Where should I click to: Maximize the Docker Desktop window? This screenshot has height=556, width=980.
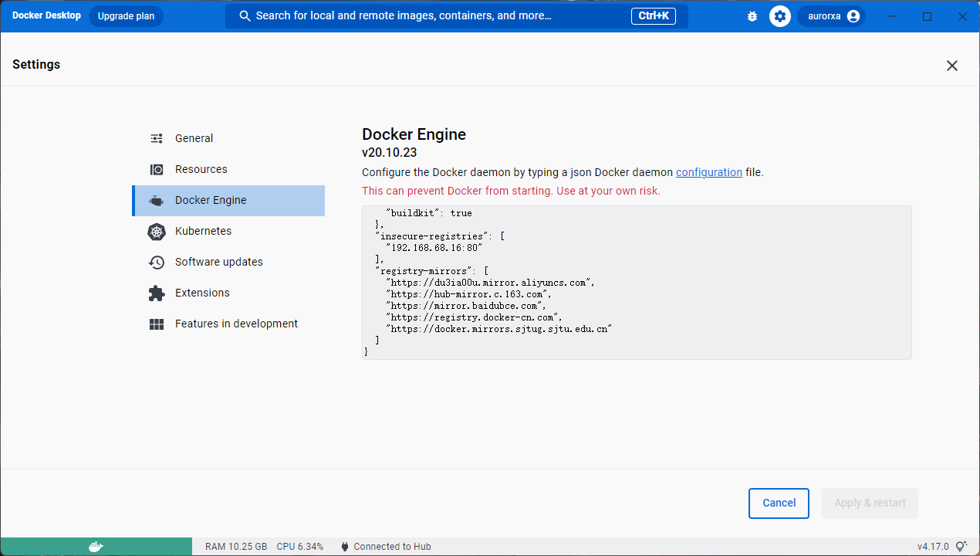(928, 16)
